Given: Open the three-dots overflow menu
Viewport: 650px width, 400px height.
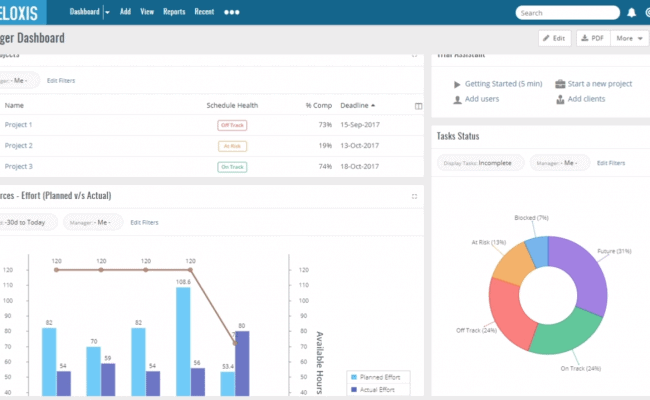Looking at the screenshot, I should pyautogui.click(x=231, y=12).
